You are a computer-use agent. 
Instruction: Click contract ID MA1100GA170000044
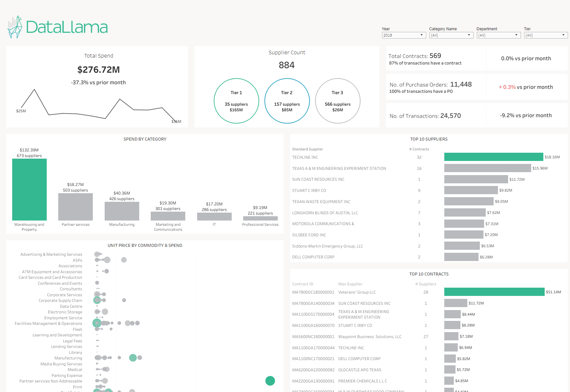click(x=313, y=348)
